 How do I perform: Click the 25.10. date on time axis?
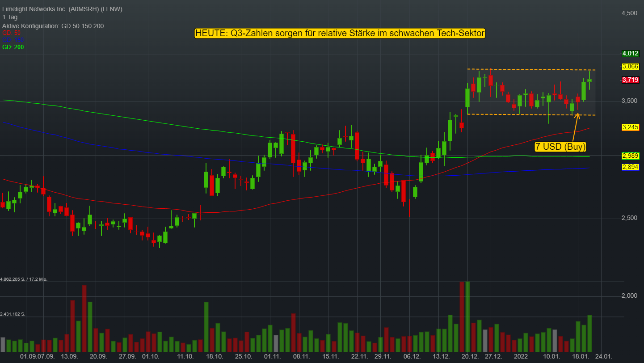click(244, 357)
